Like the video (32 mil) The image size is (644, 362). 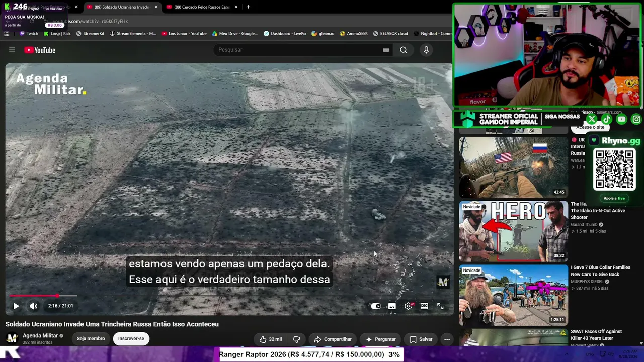(271, 339)
